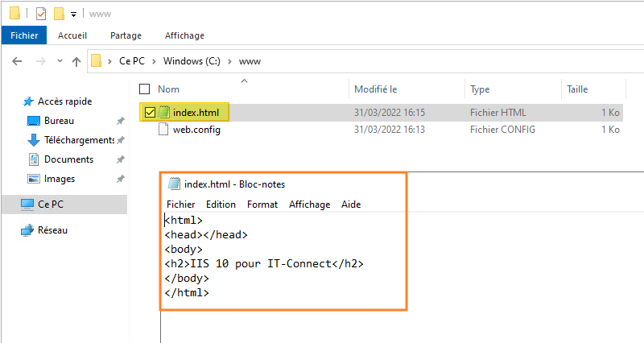Select Documents in the navigation pane
This screenshot has height=343, width=644.
(x=68, y=159)
